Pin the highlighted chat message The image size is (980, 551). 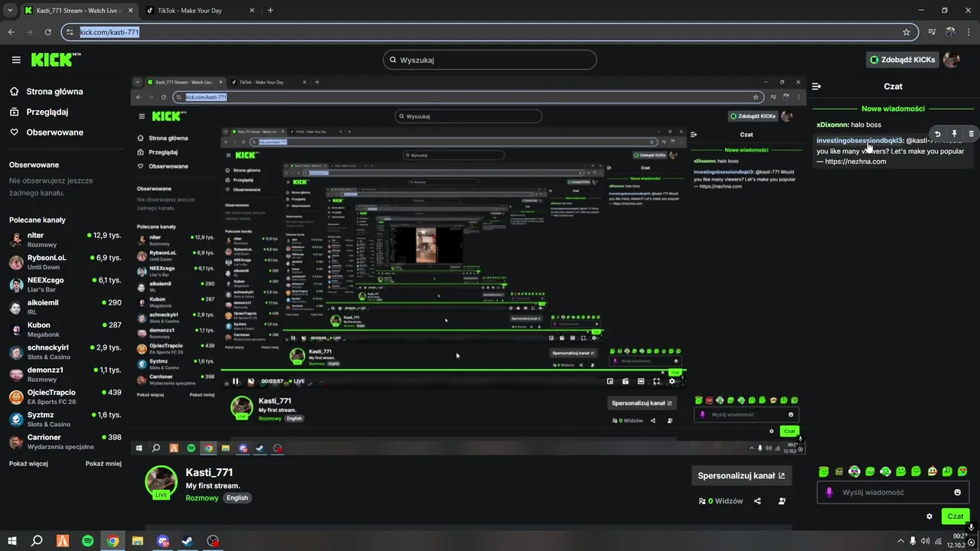[955, 134]
